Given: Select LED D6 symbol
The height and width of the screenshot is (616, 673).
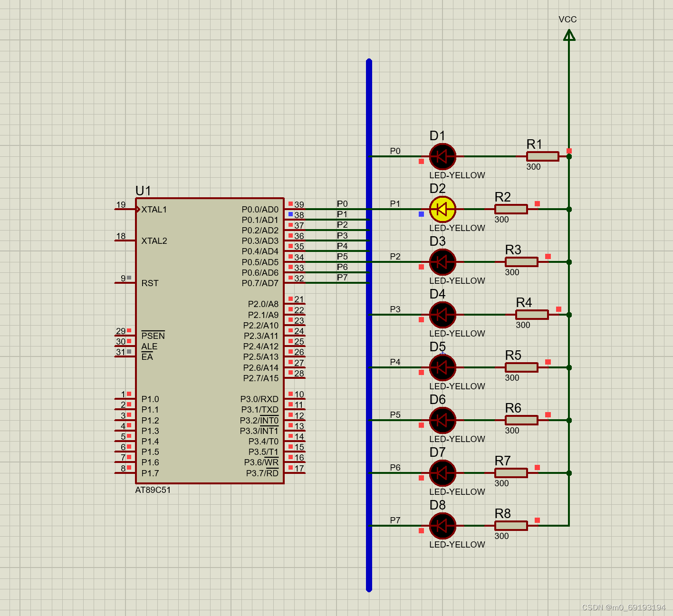Looking at the screenshot, I should (x=442, y=420).
